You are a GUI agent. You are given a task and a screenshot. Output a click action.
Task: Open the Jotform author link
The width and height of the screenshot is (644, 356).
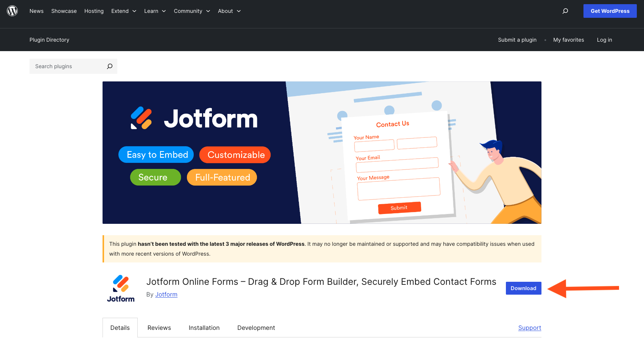click(x=166, y=294)
